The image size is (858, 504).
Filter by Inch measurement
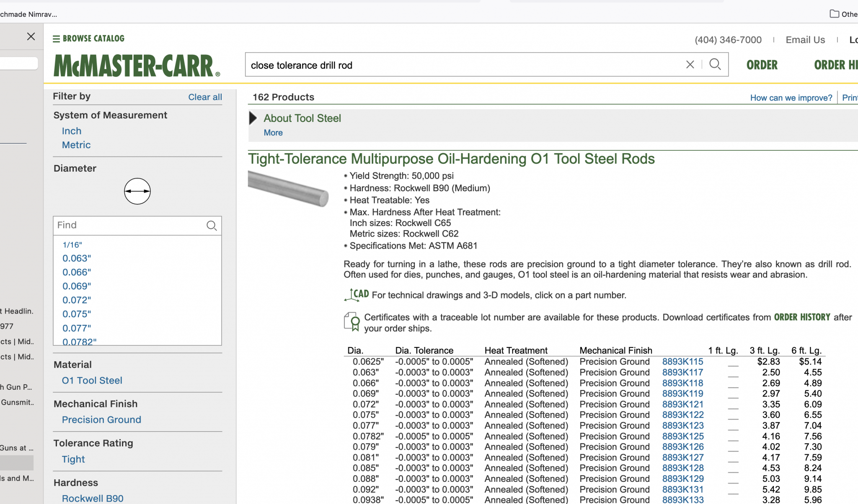point(72,131)
